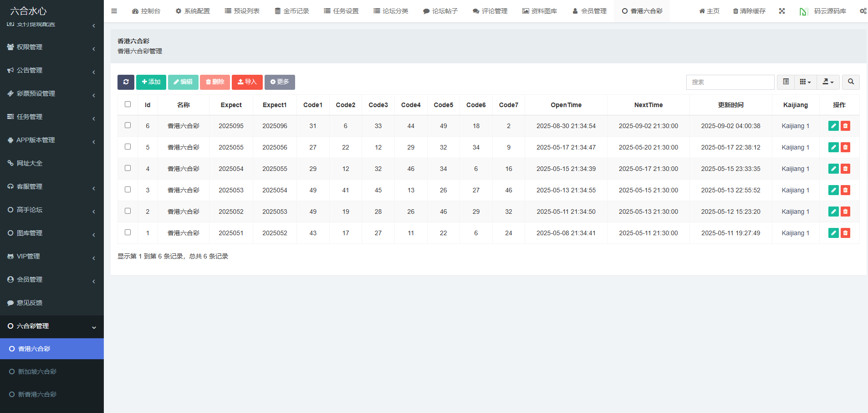The height and width of the screenshot is (413, 868).
Task: Click the green 添加 button
Action: pyautogui.click(x=151, y=82)
